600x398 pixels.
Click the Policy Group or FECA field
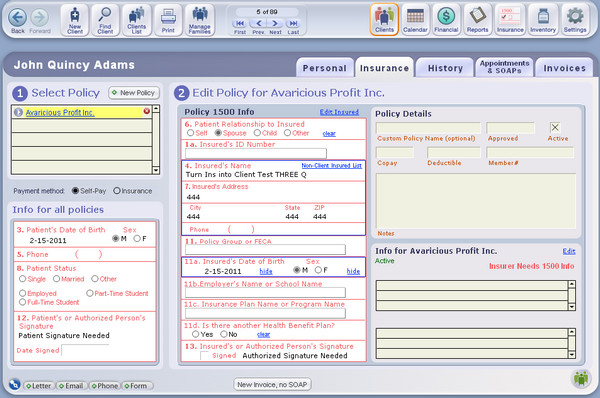pyautogui.click(x=265, y=250)
